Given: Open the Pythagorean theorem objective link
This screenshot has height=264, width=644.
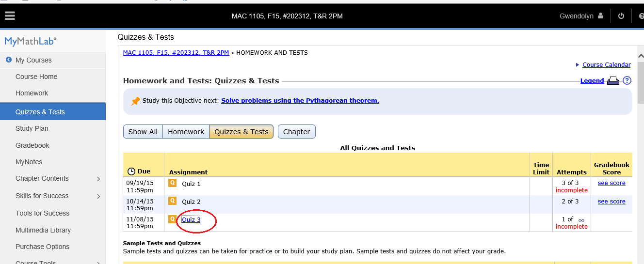Looking at the screenshot, I should click(300, 101).
